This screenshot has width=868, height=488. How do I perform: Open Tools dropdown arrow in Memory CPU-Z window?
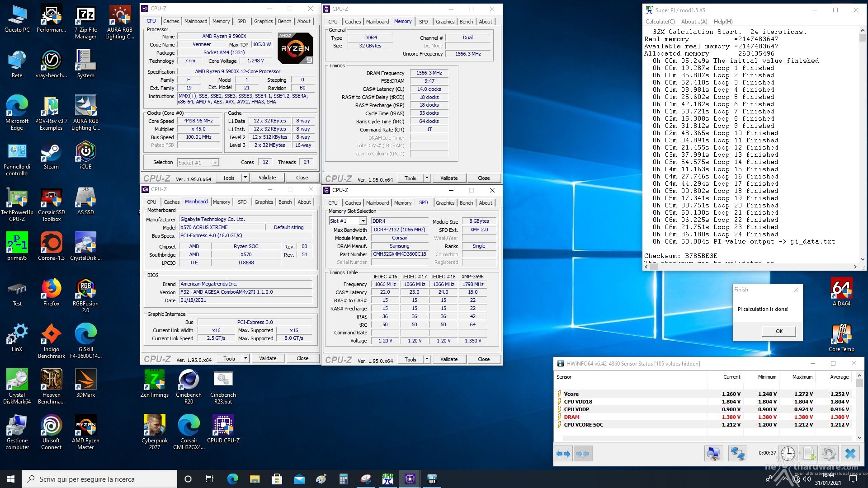coord(427,178)
